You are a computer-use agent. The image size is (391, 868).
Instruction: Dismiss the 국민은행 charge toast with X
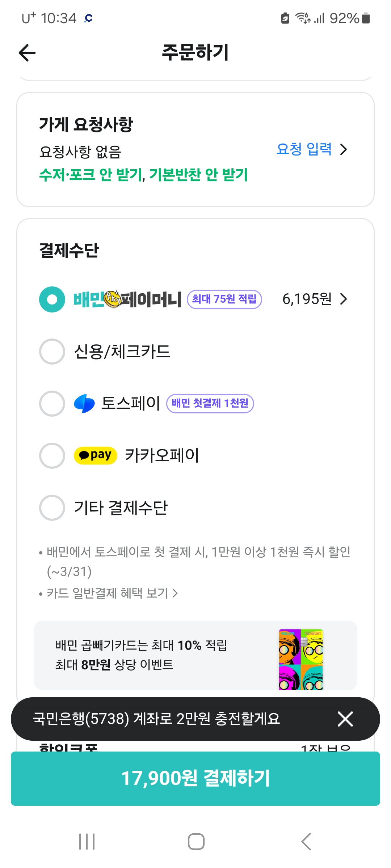pos(345,719)
